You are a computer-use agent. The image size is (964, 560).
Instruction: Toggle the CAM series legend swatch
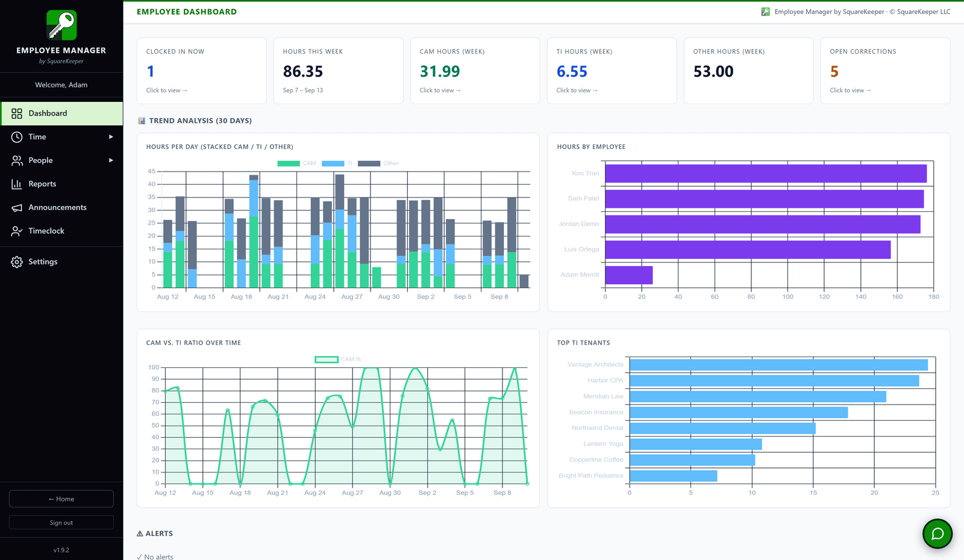[x=289, y=163]
